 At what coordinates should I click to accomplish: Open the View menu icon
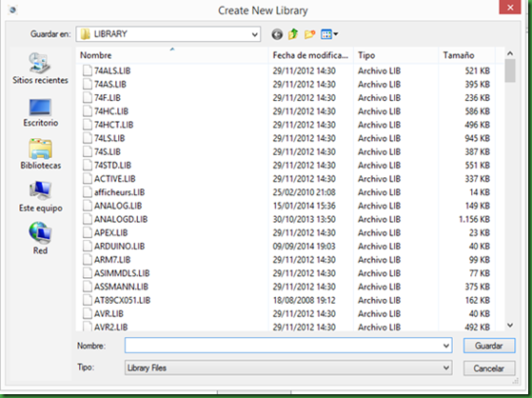pyautogui.click(x=329, y=34)
